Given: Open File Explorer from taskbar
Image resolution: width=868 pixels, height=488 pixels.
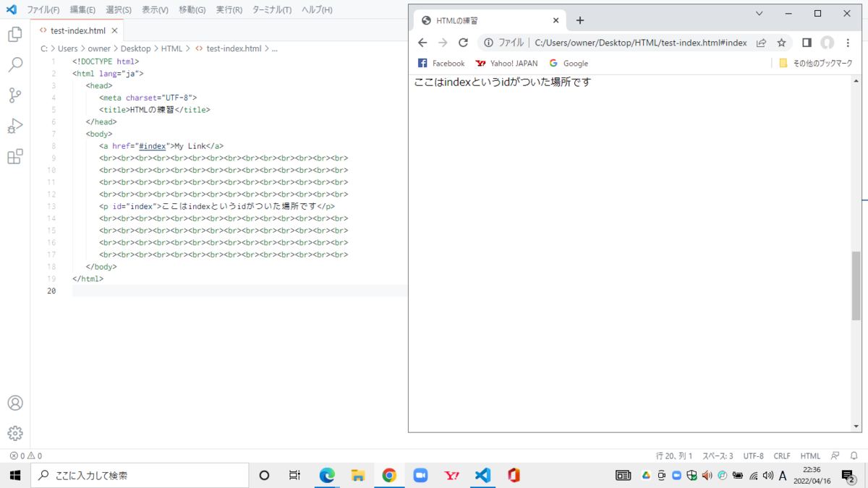Looking at the screenshot, I should click(x=358, y=475).
